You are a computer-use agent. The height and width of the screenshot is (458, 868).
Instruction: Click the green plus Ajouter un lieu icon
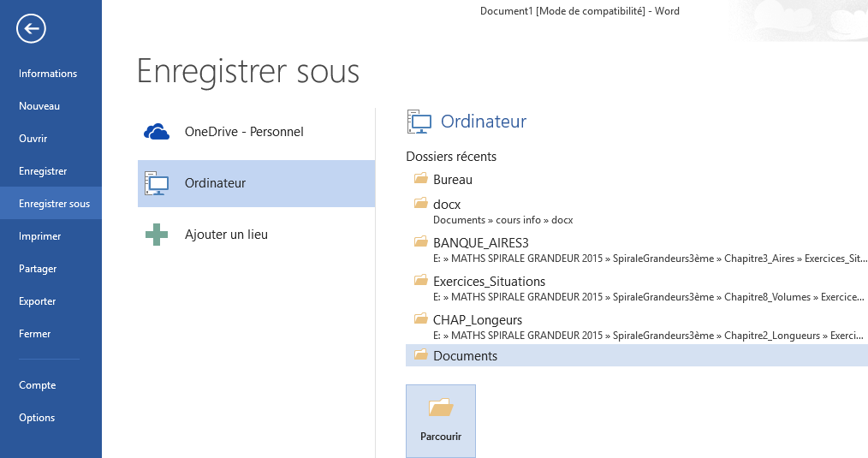click(157, 235)
